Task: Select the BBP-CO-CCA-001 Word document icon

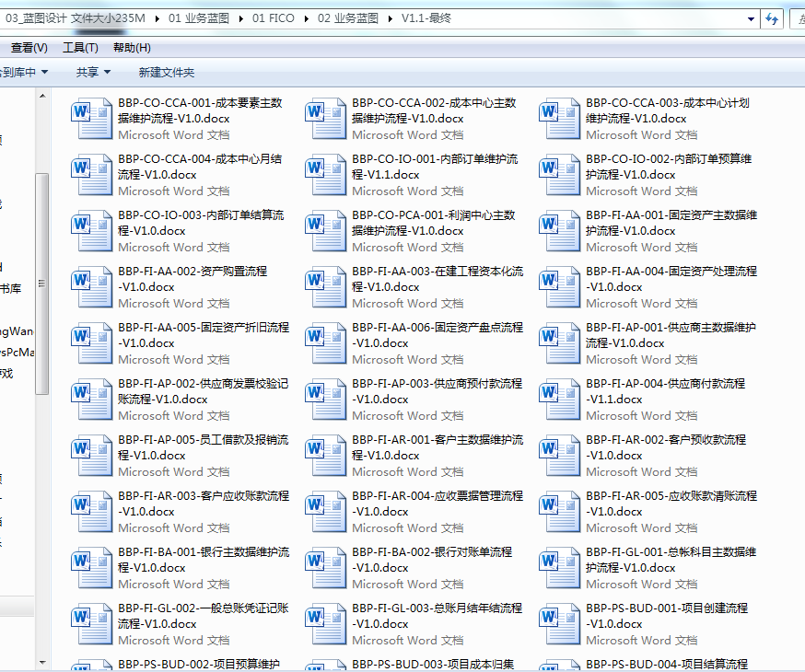Action: pyautogui.click(x=92, y=119)
